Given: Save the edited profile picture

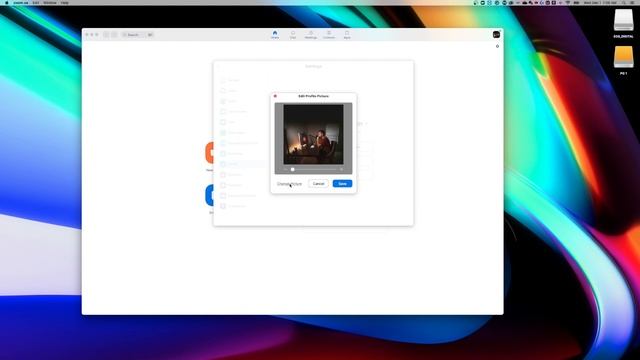Looking at the screenshot, I should [x=342, y=184].
